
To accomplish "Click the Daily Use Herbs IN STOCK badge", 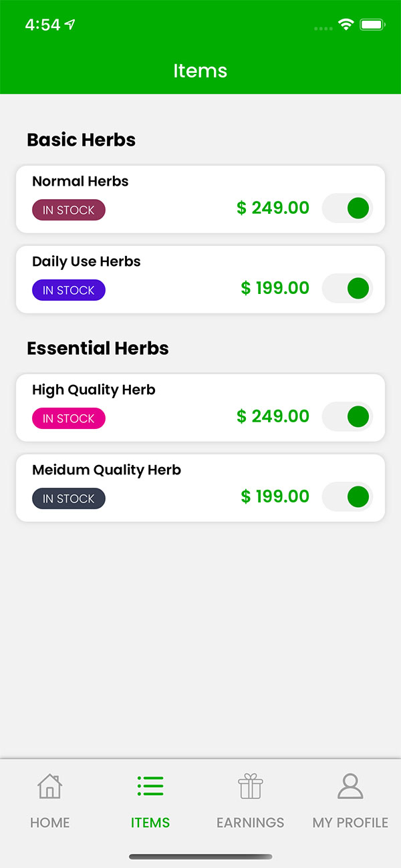I will pyautogui.click(x=69, y=290).
